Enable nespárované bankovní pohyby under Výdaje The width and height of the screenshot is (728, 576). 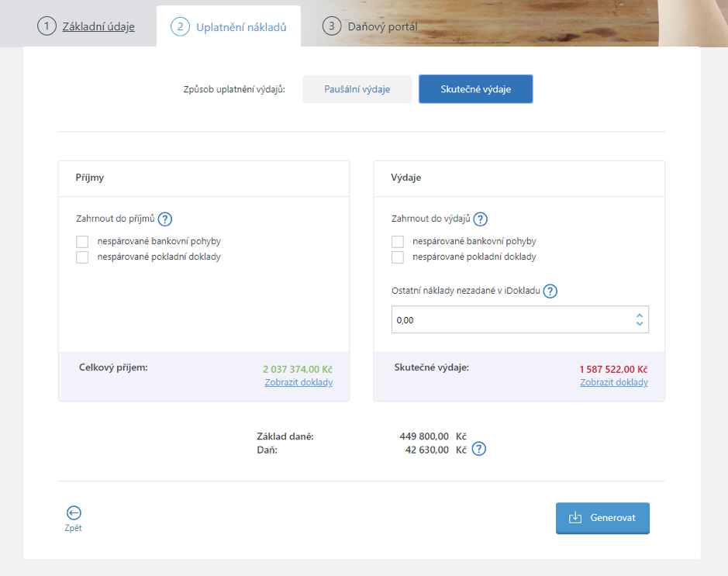click(x=398, y=241)
